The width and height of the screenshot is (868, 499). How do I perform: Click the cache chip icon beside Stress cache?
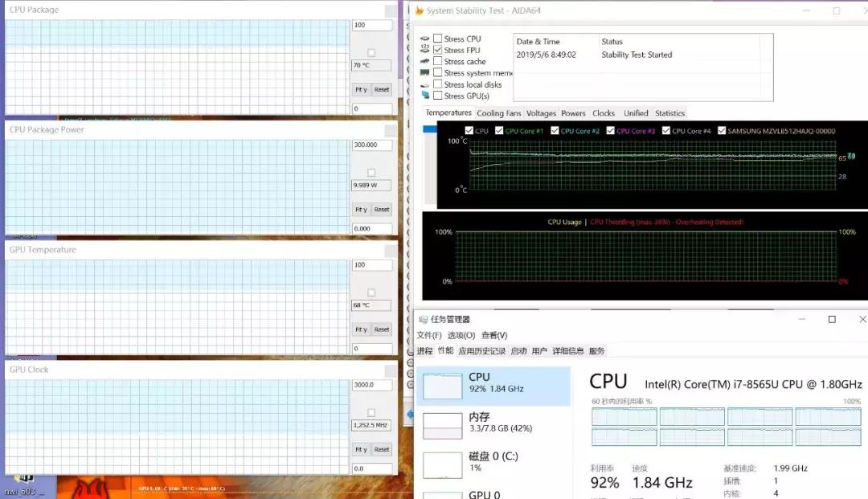[424, 61]
